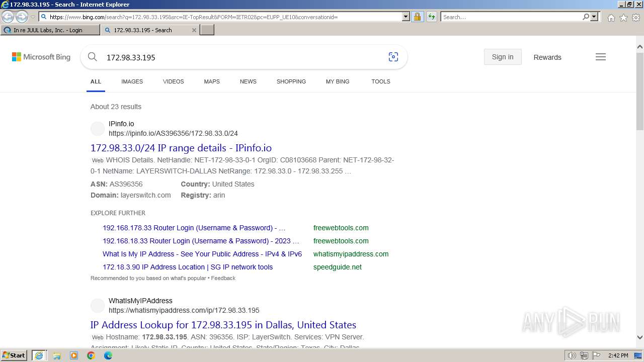Select the ALL results tab
The height and width of the screenshot is (362, 644).
(x=96, y=81)
